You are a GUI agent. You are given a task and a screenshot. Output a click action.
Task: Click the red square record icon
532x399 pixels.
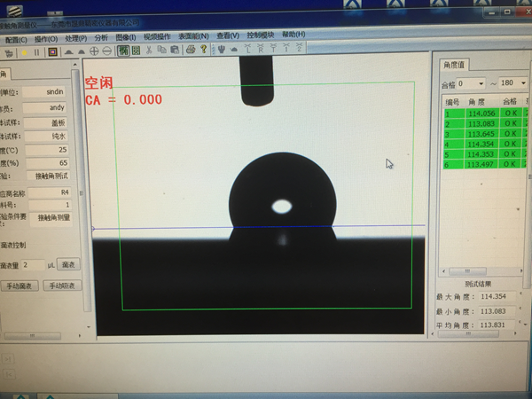(52, 51)
